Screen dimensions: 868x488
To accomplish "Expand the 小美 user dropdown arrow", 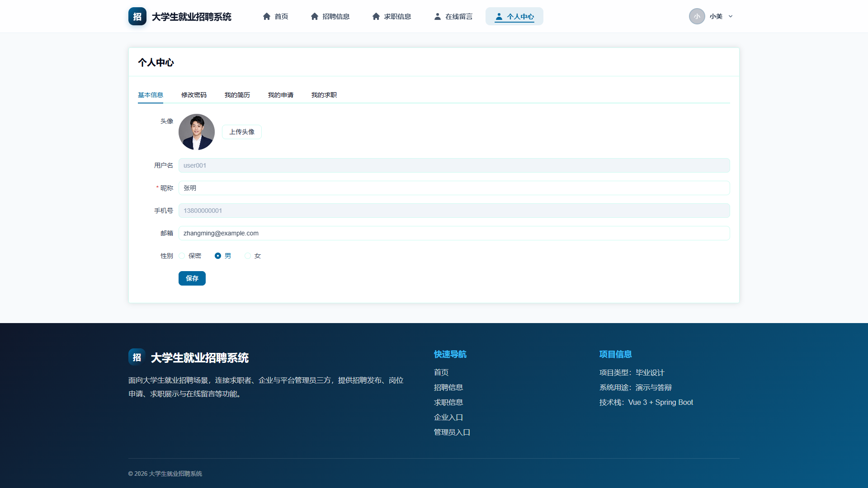I will pyautogui.click(x=731, y=16).
